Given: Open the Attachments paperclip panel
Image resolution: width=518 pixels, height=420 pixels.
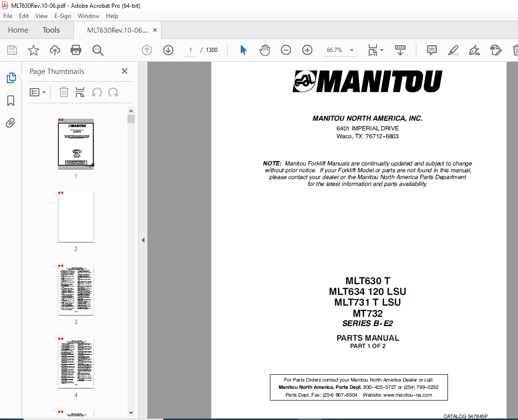Looking at the screenshot, I should pos(11,123).
